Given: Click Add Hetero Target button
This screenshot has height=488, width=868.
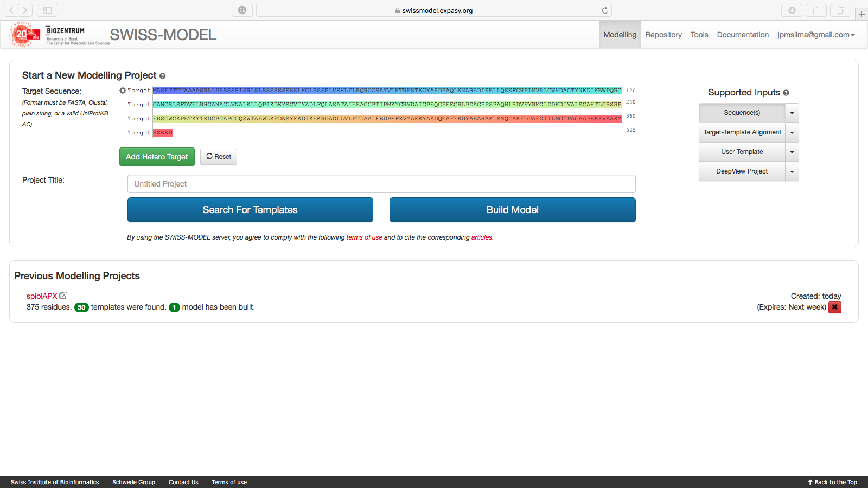Looking at the screenshot, I should (157, 157).
